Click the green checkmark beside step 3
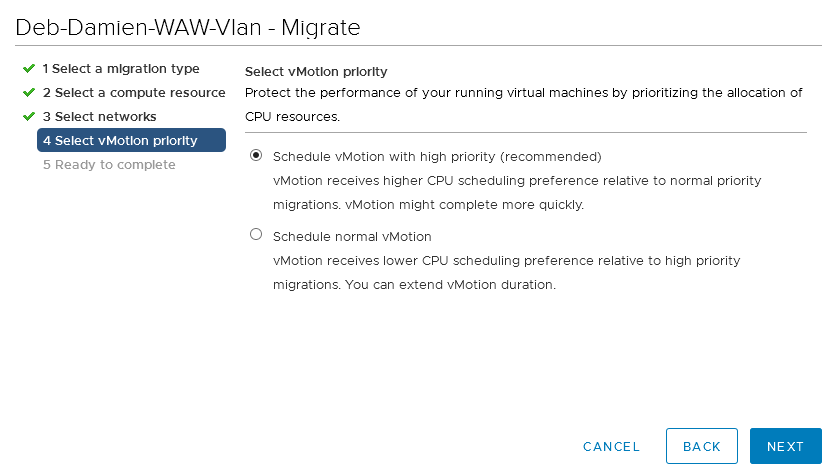Image resolution: width=831 pixels, height=474 pixels. click(29, 117)
